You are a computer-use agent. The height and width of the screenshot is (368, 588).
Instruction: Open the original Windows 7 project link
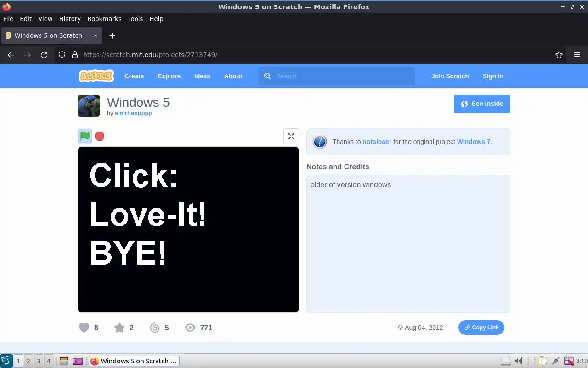474,142
